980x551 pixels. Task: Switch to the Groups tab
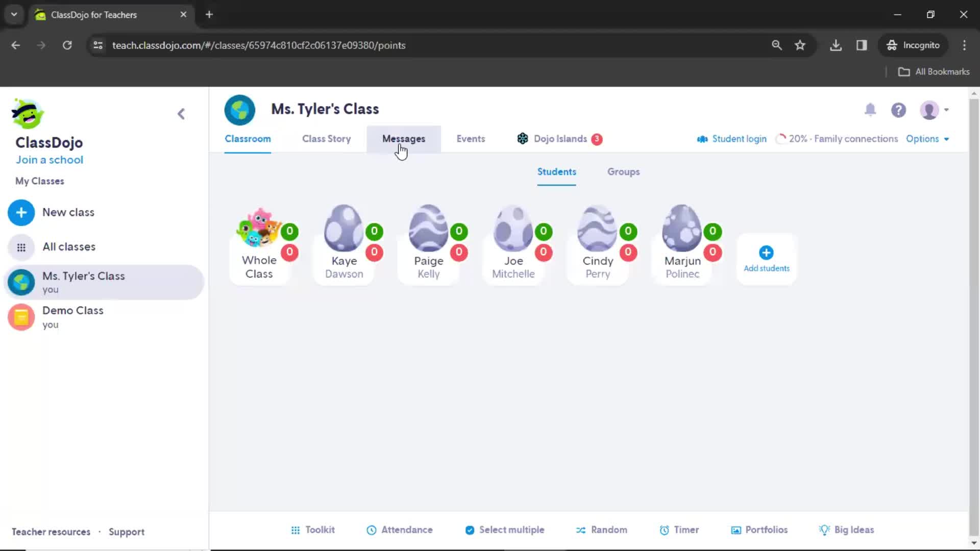click(623, 171)
